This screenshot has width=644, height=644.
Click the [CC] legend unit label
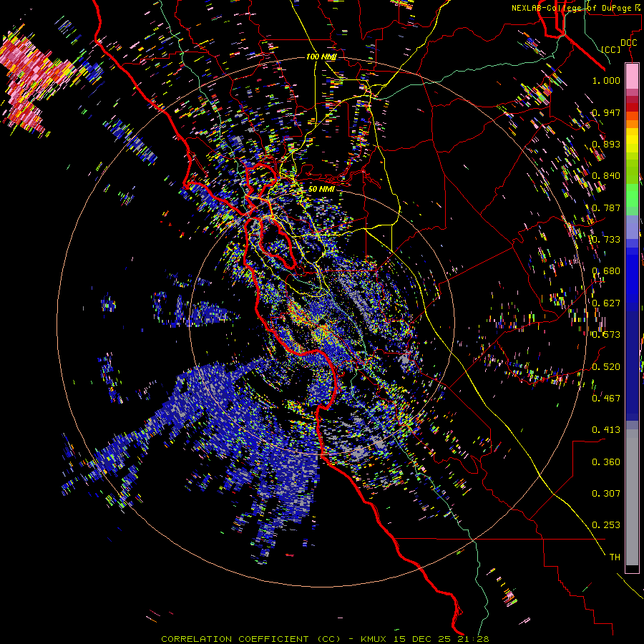pyautogui.click(x=611, y=49)
